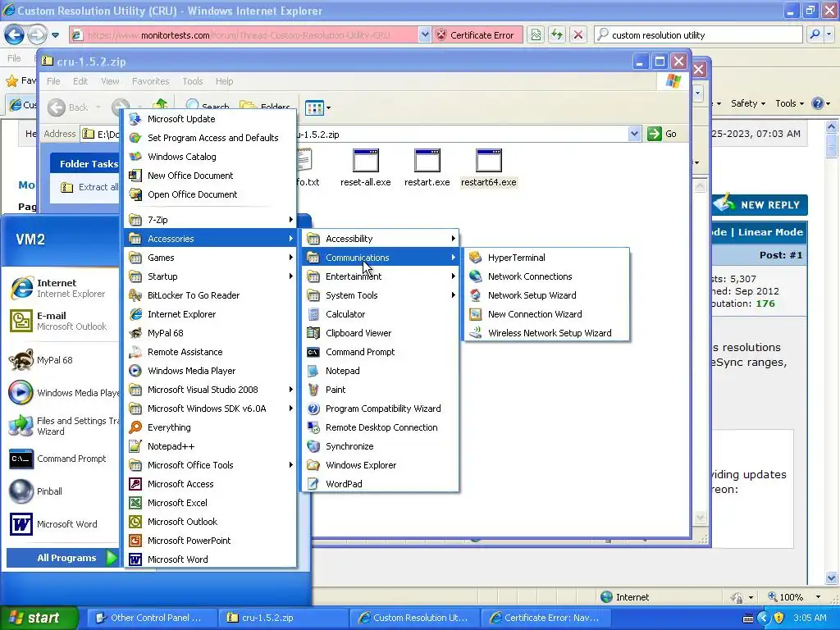Screen dimensions: 840x630
Task: Open Command Prompt in the Accessories submenu
Action: (380, 352)
